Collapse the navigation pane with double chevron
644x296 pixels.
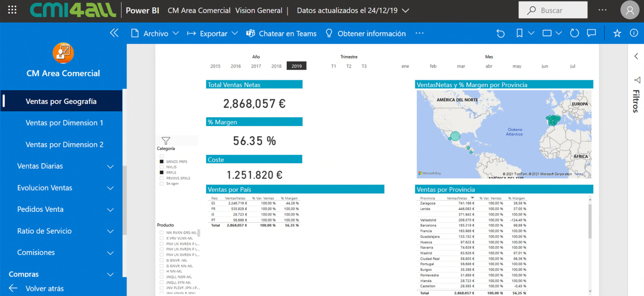point(114,33)
